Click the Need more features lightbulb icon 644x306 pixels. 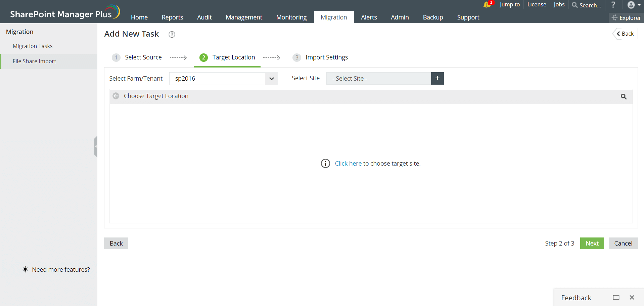(x=25, y=269)
